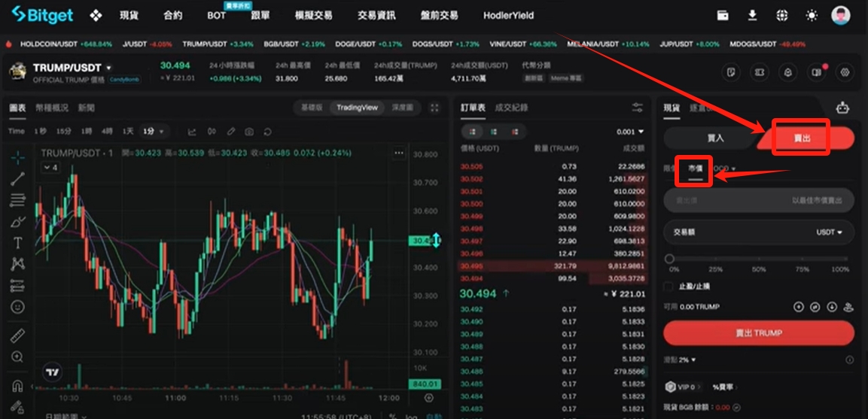Select the text annotation tool
The image size is (868, 419).
18,243
